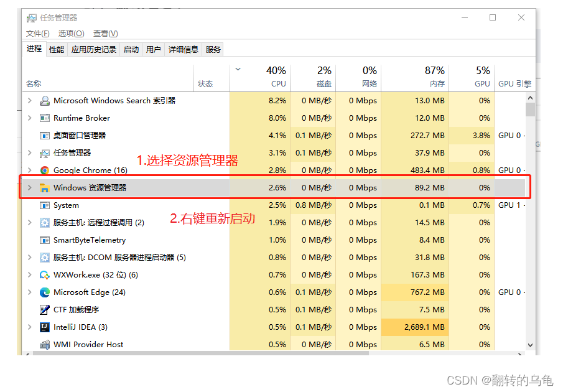Expand the Runtime Broker row

tap(30, 118)
